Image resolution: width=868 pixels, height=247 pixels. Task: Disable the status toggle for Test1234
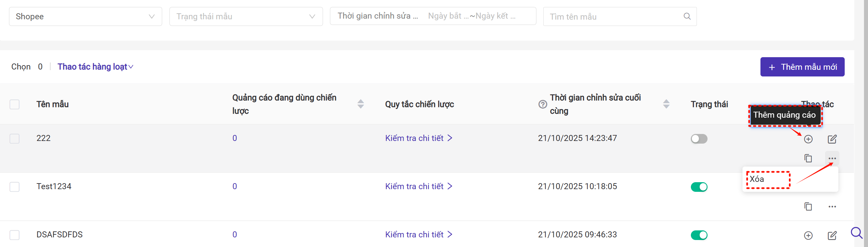tap(699, 187)
